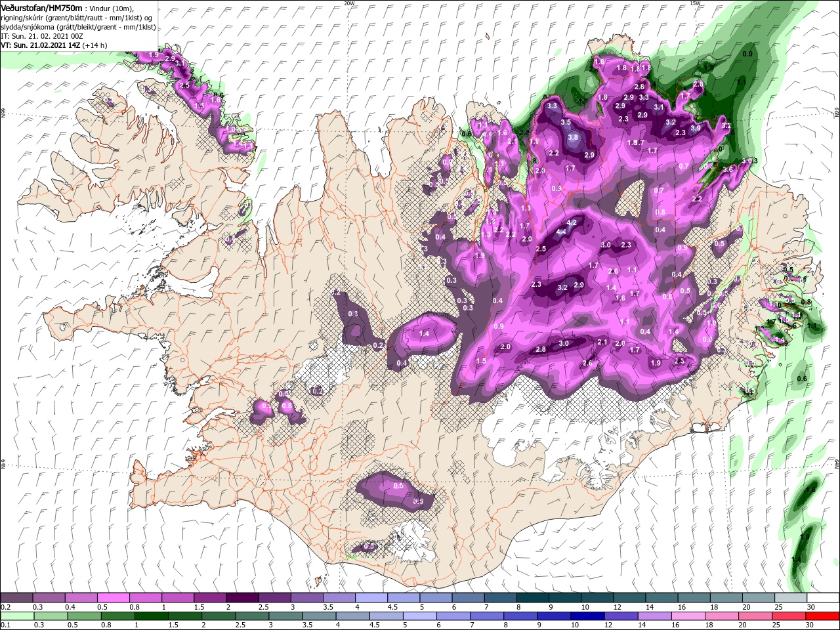
Task: Click the 7 label in upper legend row
Action: (x=486, y=607)
